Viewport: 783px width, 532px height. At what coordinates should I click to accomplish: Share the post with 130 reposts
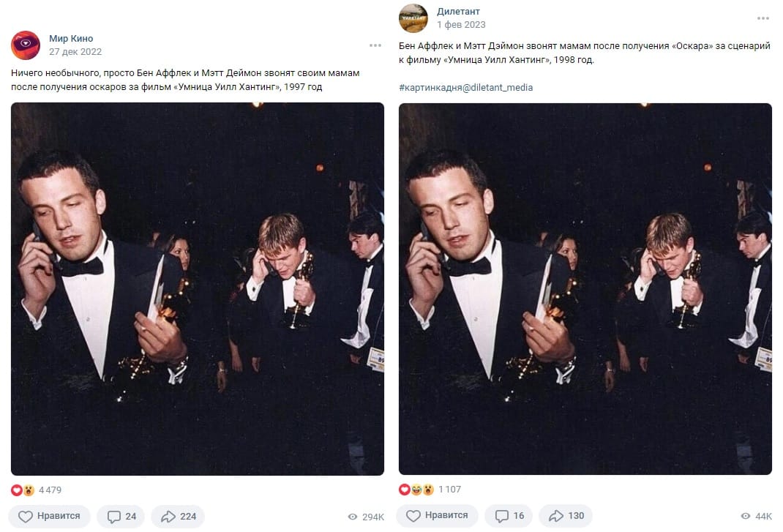[x=566, y=515]
